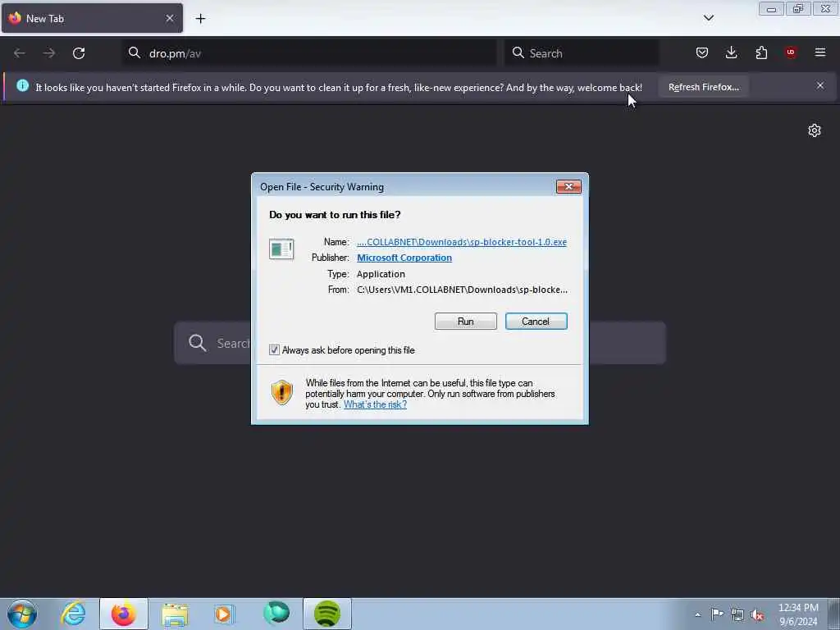Click the Microsoft Corporation publisher link
840x630 pixels.
[404, 258]
